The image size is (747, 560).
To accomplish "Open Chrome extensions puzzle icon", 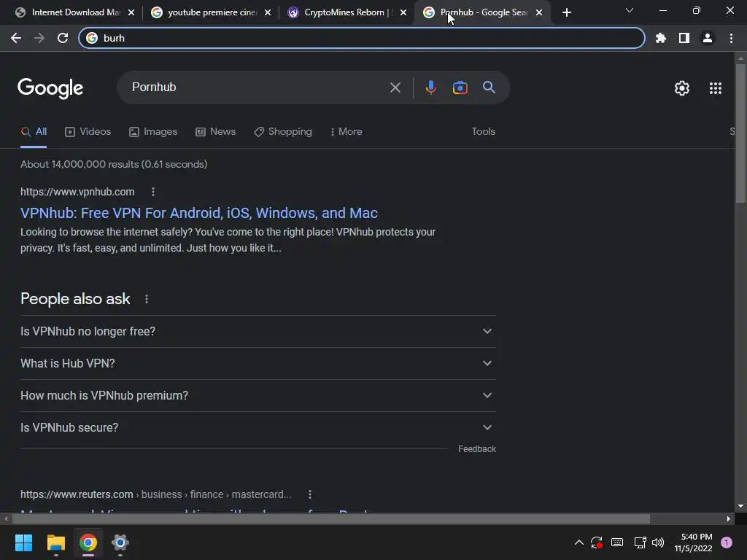I will (x=661, y=38).
